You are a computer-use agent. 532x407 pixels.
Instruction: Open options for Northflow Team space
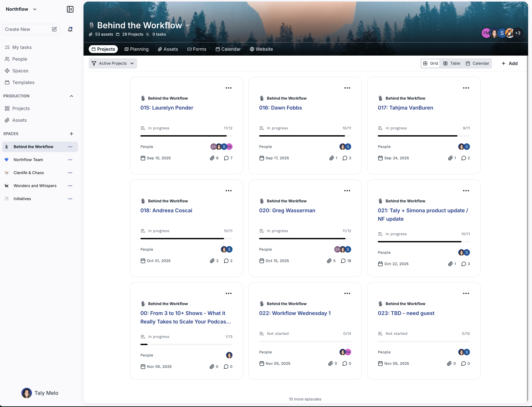pyautogui.click(x=70, y=160)
